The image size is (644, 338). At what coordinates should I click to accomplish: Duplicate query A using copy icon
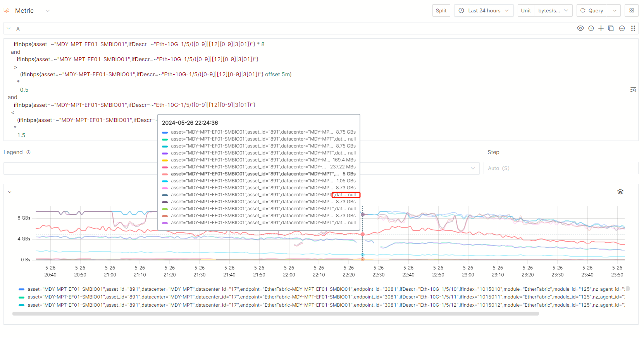point(611,28)
